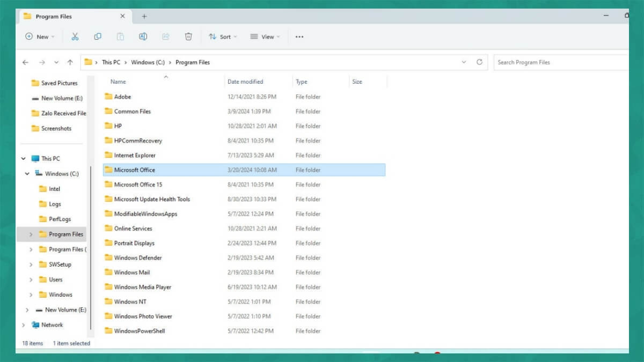Select Screenshots folder in sidebar
The height and width of the screenshot is (362, 644).
pos(56,129)
